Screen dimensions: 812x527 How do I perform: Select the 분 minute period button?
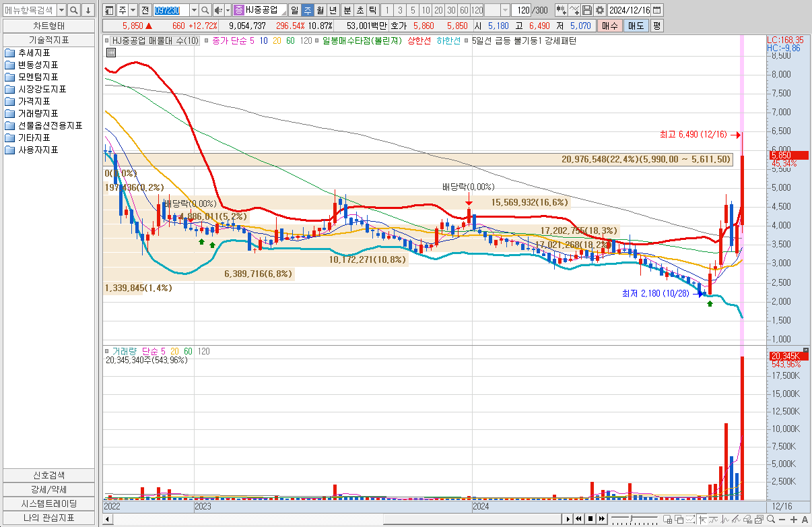[x=347, y=10]
